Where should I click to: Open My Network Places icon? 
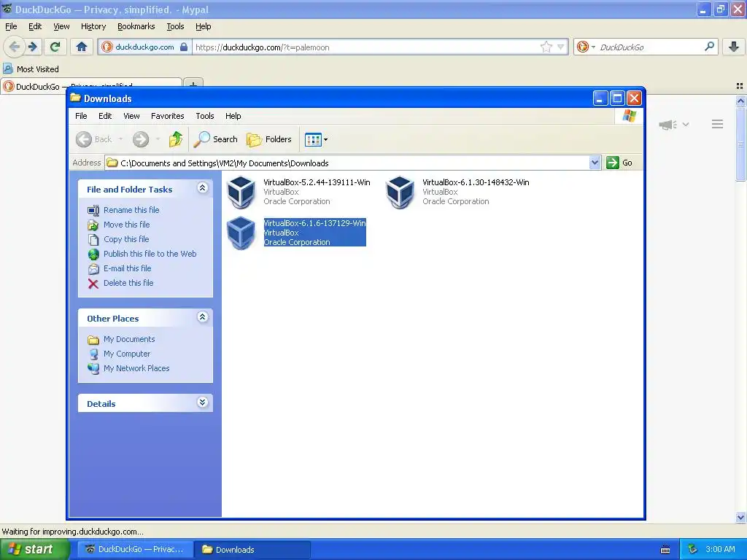coord(93,368)
